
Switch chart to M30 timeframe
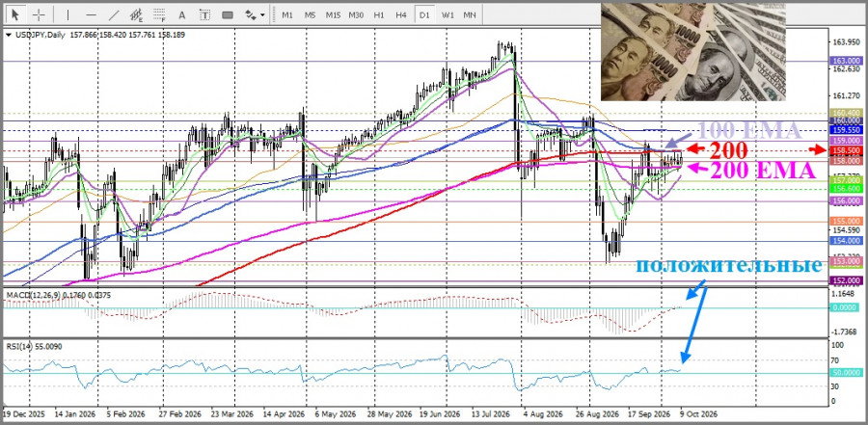pos(356,15)
